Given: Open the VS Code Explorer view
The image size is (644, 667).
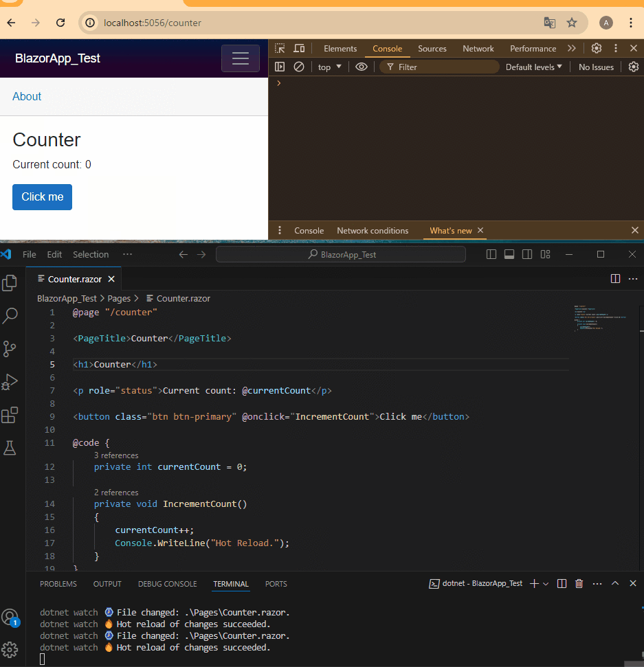Looking at the screenshot, I should click(10, 283).
